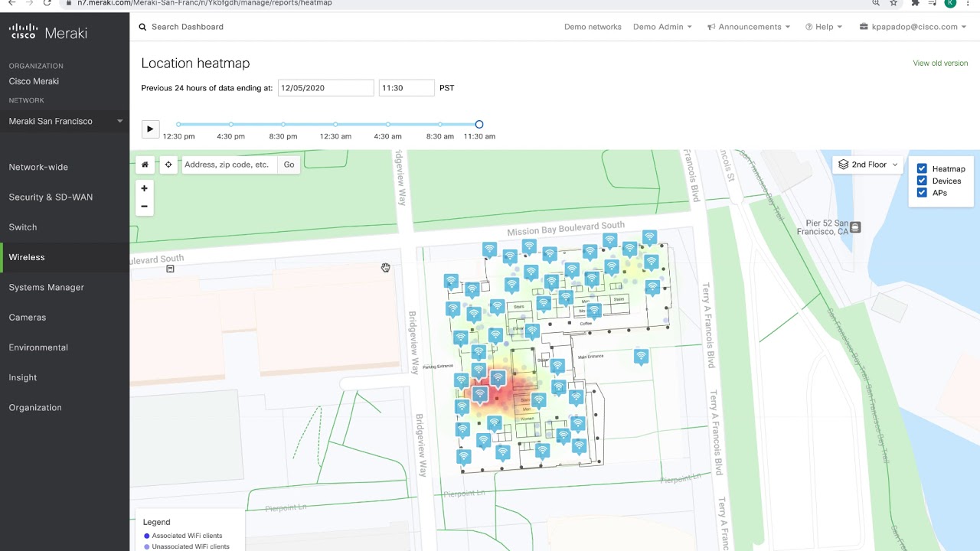Click the browser bookmark star icon
The image size is (980, 551).
[893, 3]
